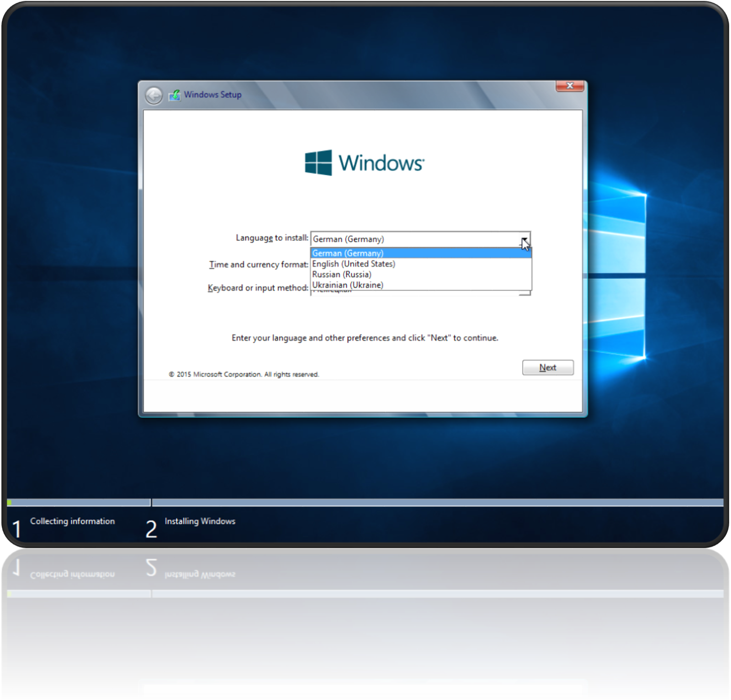Click the Collecting information step label

click(x=73, y=521)
